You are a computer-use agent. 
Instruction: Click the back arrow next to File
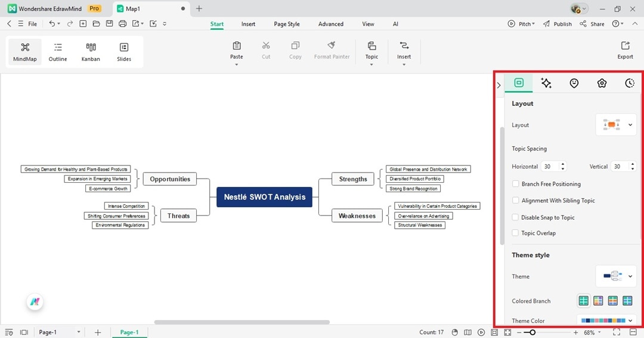pyautogui.click(x=9, y=24)
